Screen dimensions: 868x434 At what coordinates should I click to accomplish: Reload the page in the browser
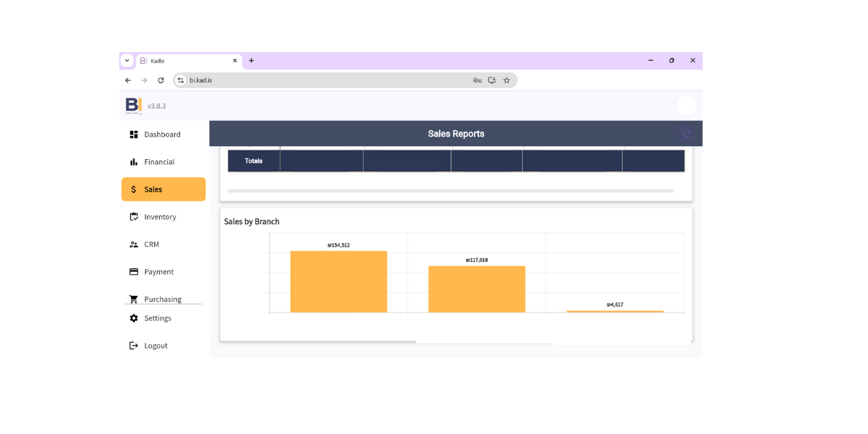[161, 80]
